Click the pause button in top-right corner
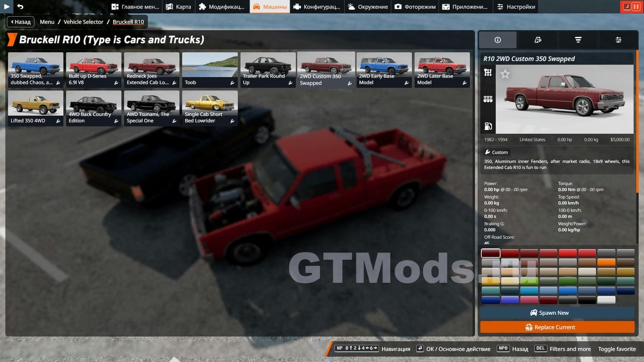Image resolution: width=644 pixels, height=362 pixels. (636, 7)
